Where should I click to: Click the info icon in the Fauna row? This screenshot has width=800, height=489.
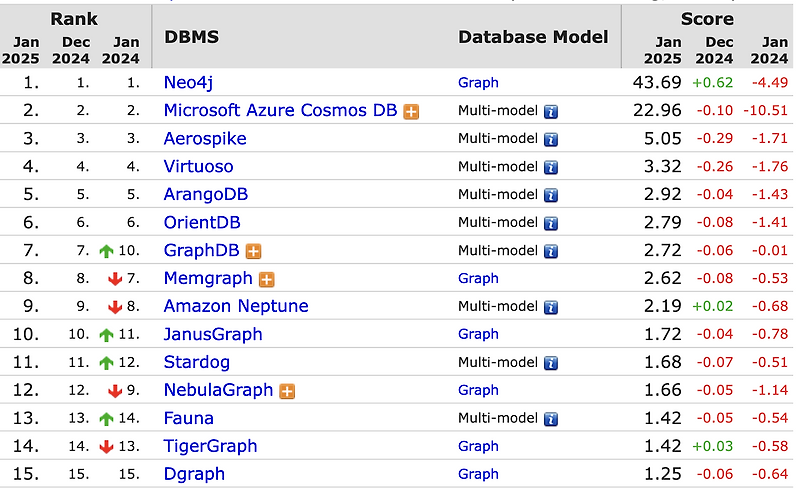[x=550, y=419]
